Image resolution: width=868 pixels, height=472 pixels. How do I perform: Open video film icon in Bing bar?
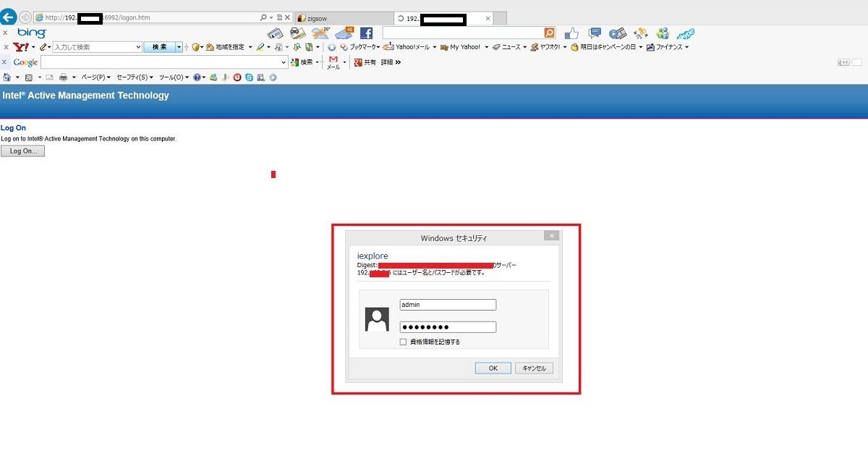618,33
